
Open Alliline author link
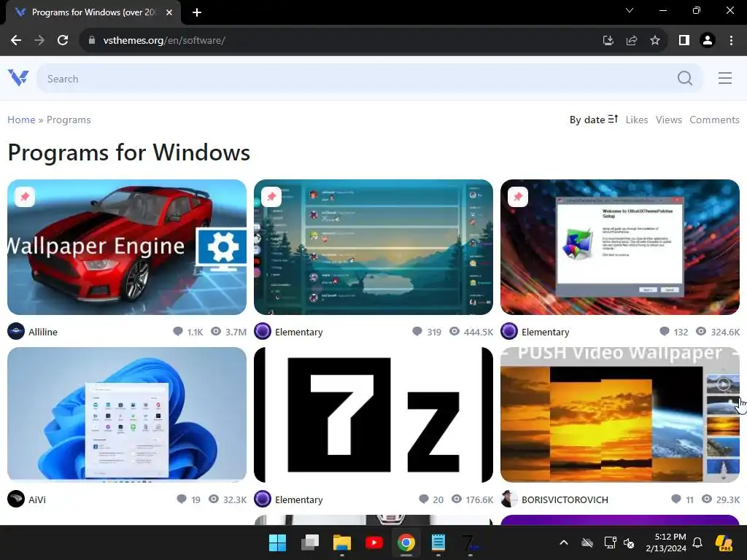[x=43, y=332]
